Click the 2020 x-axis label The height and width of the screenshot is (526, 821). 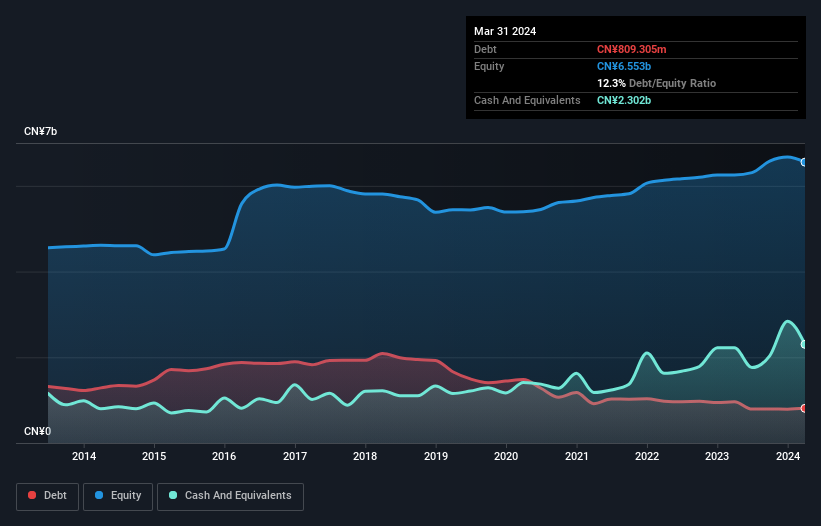coord(506,456)
